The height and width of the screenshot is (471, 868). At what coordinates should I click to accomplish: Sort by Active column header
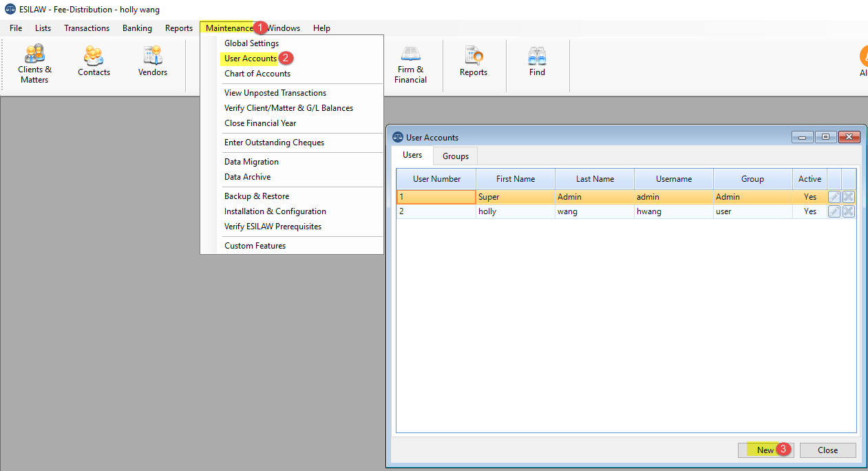[809, 179]
